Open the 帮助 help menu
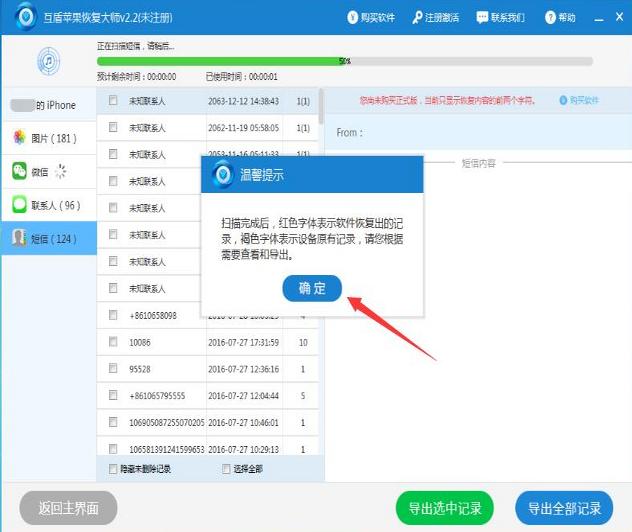 click(x=560, y=17)
